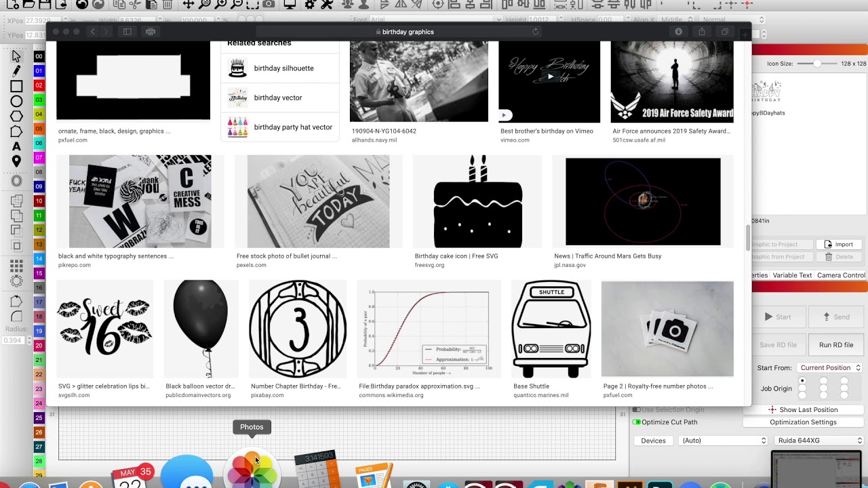Open the Normal style dropdown
Screen dimensions: 868x488
click(x=733, y=20)
